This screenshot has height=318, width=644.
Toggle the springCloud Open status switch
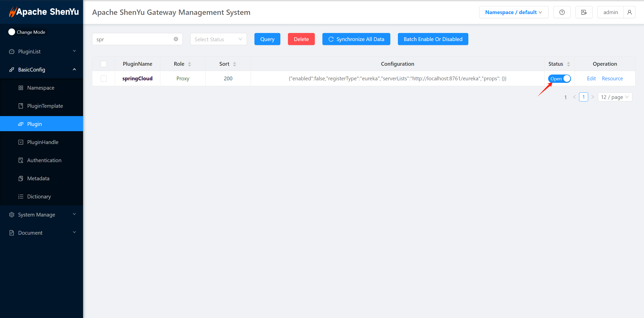click(x=559, y=79)
